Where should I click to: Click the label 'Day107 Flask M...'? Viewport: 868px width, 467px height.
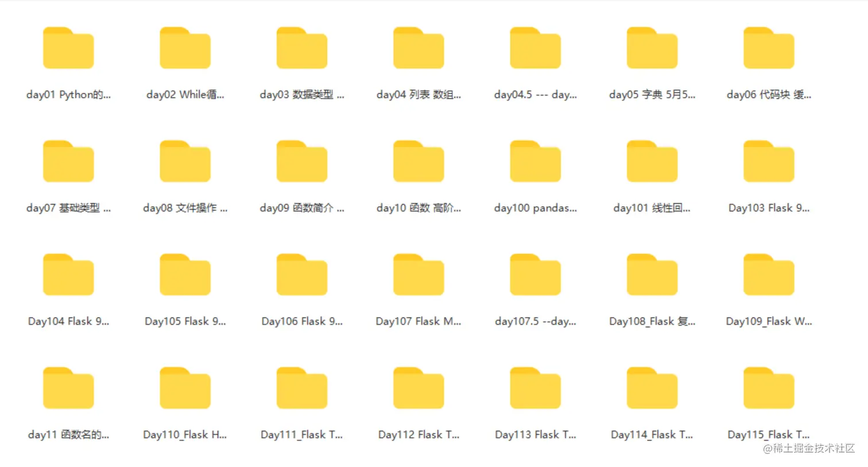[418, 321]
